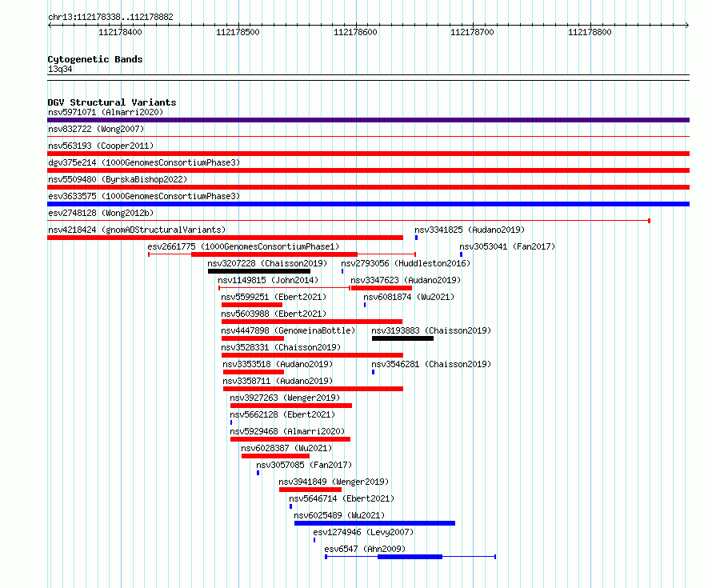The height and width of the screenshot is (588, 712).
Task: Click the esv6547 (Ahn2009) label
Action: pyautogui.click(x=365, y=549)
